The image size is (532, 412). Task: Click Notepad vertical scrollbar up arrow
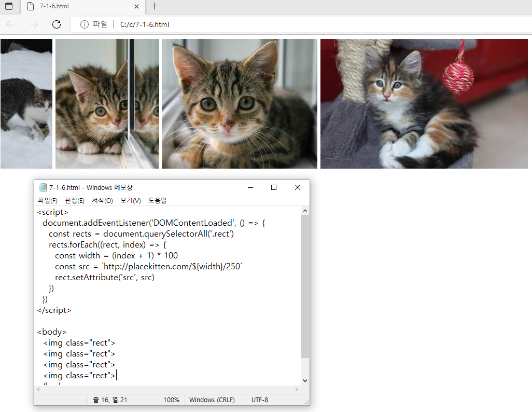pyautogui.click(x=305, y=211)
